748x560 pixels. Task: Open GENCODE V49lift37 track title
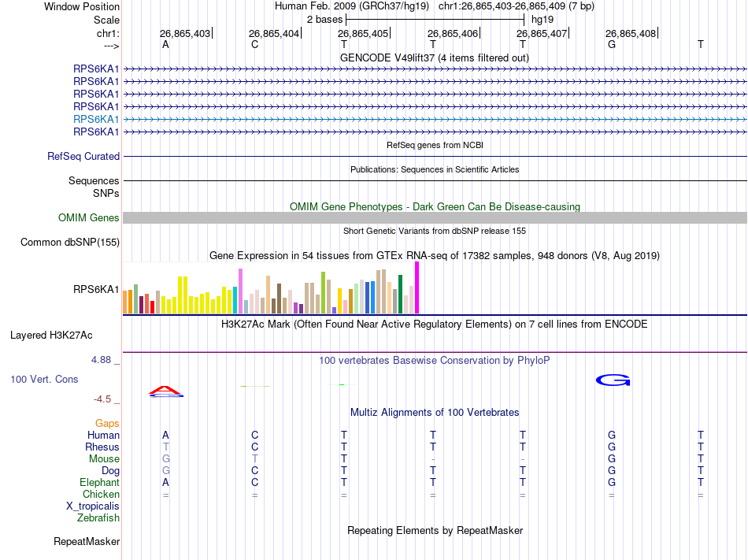(x=434, y=57)
